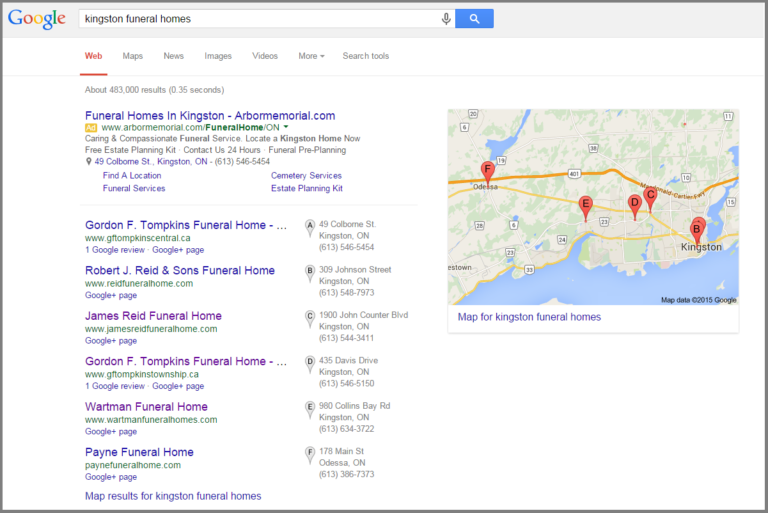The image size is (768, 513).
Task: Open the Cemetery Services sitelink
Action: click(306, 175)
